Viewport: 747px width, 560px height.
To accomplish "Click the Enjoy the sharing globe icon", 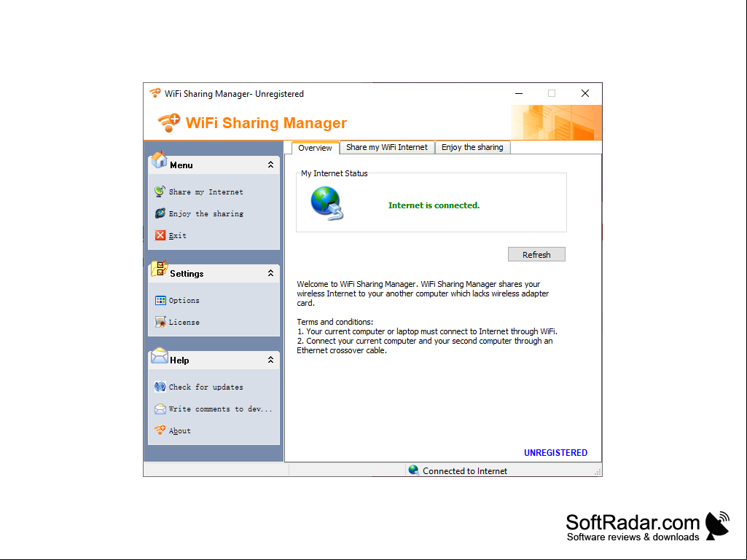I will tap(160, 213).
